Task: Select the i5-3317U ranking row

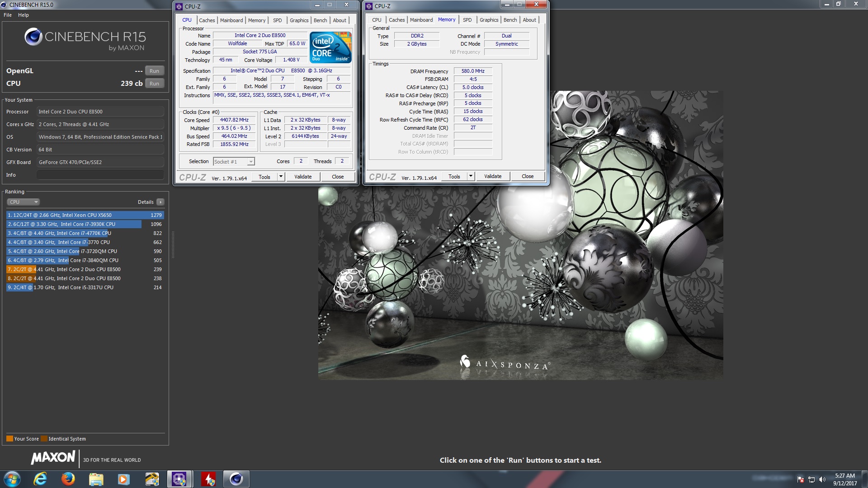Action: pyautogui.click(x=85, y=287)
